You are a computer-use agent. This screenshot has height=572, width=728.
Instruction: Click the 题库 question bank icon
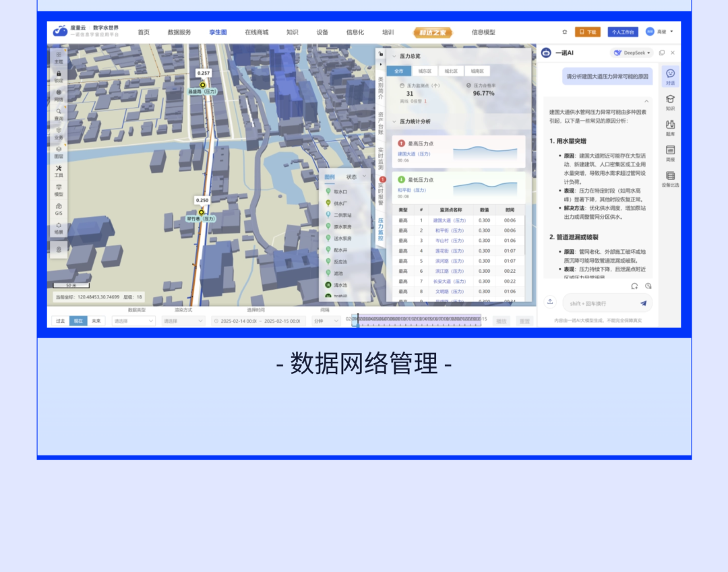[670, 127]
